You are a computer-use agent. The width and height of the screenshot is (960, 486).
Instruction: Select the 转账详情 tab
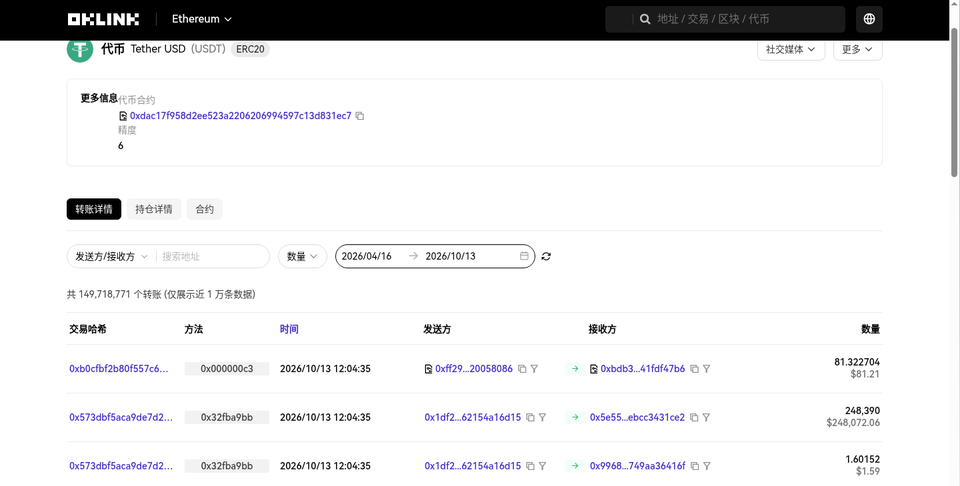tap(94, 209)
